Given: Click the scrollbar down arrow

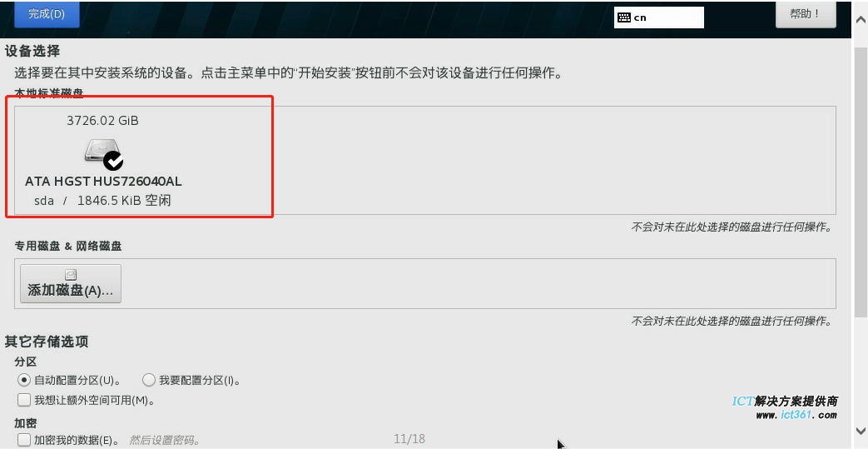Looking at the screenshot, I should click(861, 431).
